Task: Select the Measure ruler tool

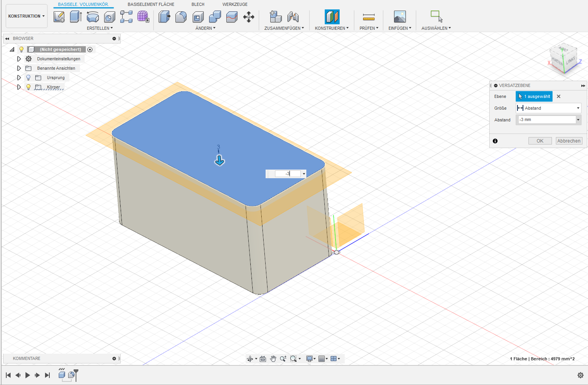Action: 369,17
